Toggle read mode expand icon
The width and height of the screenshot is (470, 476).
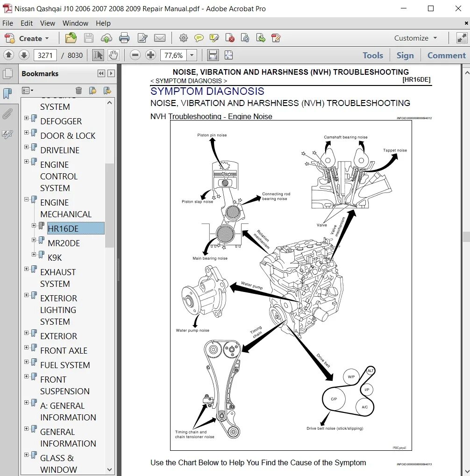[x=462, y=38]
